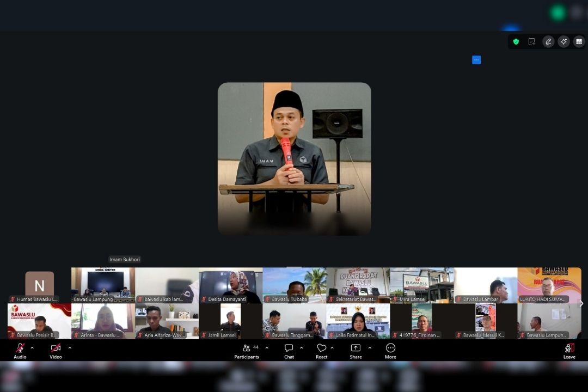This screenshot has width=588, height=392.
Task: Expand the arrow next to React
Action: pos(332,348)
